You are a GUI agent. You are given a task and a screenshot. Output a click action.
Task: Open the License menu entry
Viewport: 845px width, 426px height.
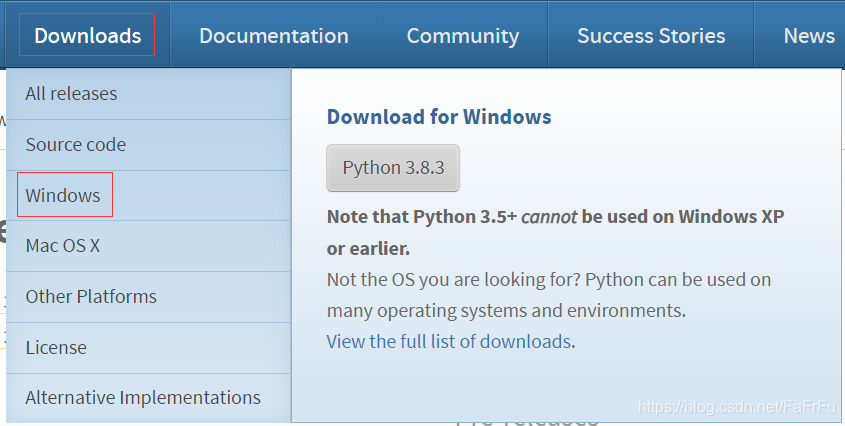click(x=148, y=347)
